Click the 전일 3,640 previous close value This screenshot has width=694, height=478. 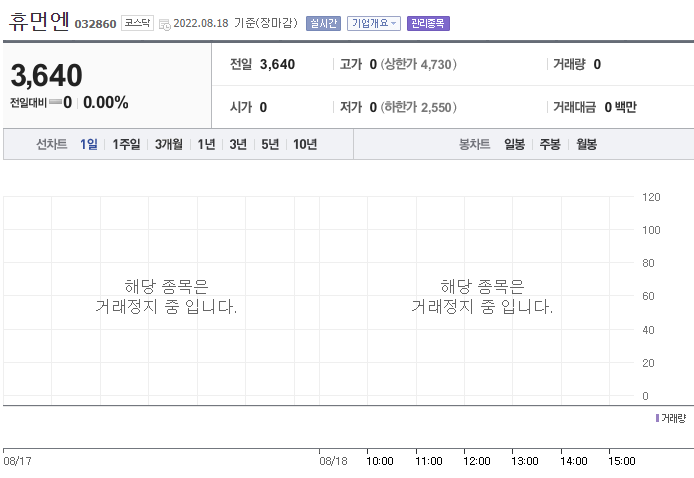(x=262, y=64)
